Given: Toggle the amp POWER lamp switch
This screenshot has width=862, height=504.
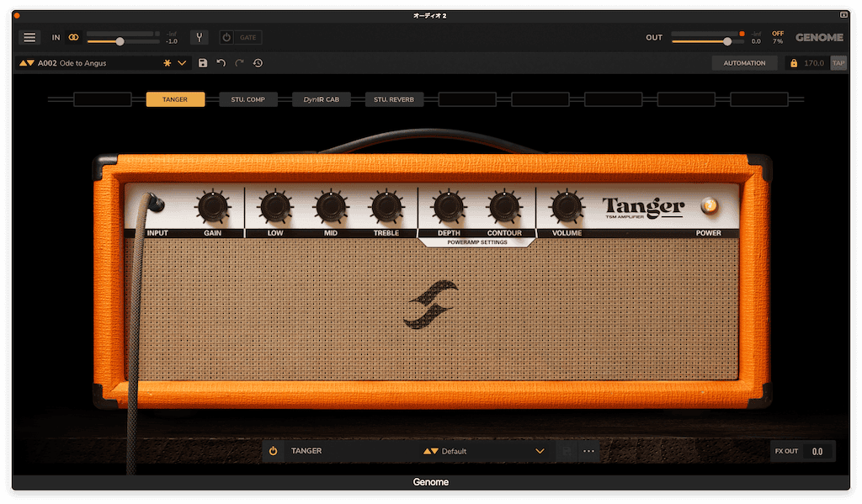Looking at the screenshot, I should [709, 206].
